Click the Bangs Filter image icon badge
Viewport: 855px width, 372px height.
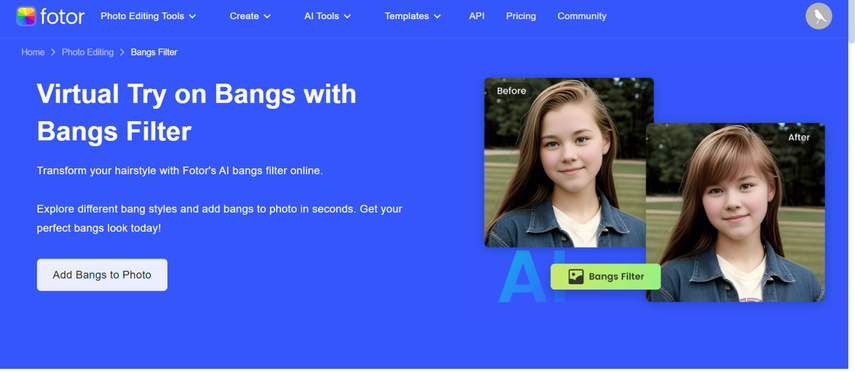576,277
